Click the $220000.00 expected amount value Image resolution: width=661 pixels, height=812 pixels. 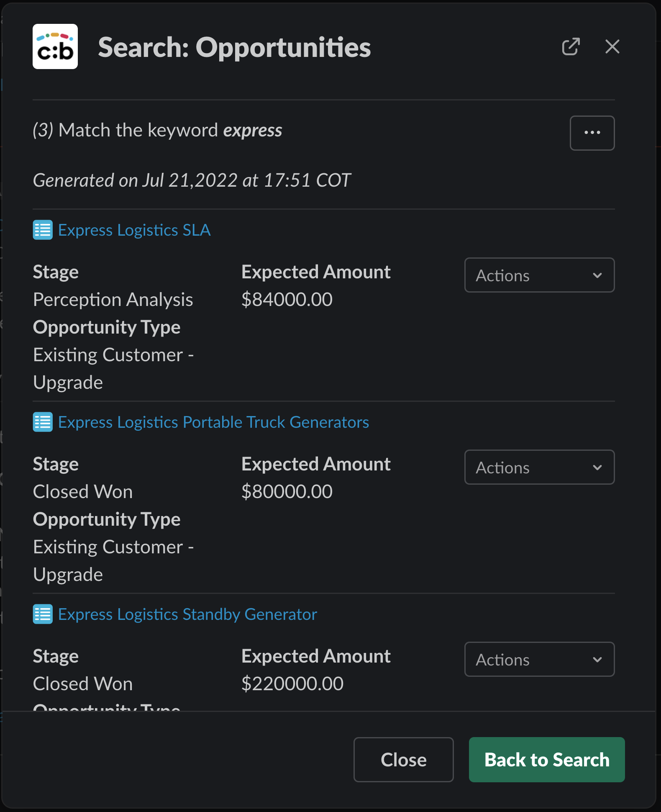pos(292,684)
